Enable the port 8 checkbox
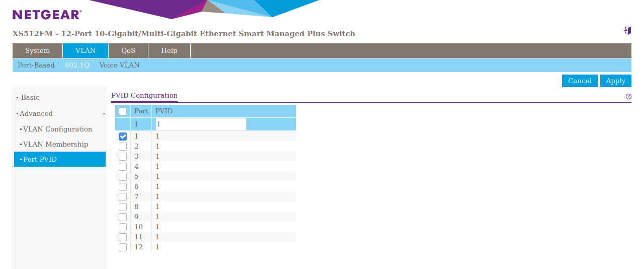 coord(123,207)
